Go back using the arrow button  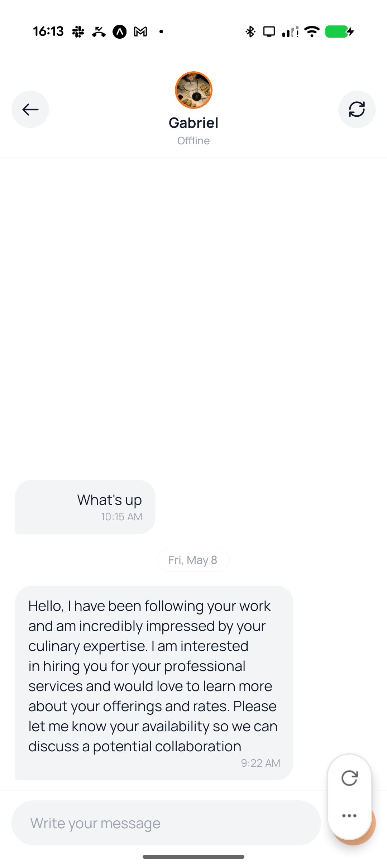(x=30, y=109)
